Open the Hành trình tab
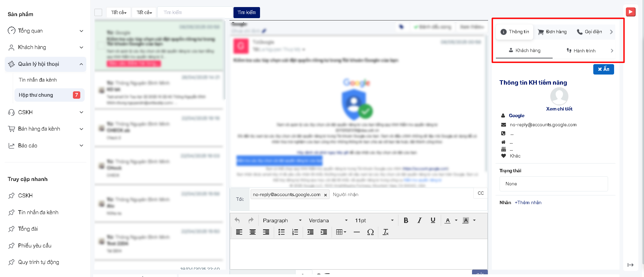Image resolution: width=644 pixels, height=277 pixels. tap(581, 51)
